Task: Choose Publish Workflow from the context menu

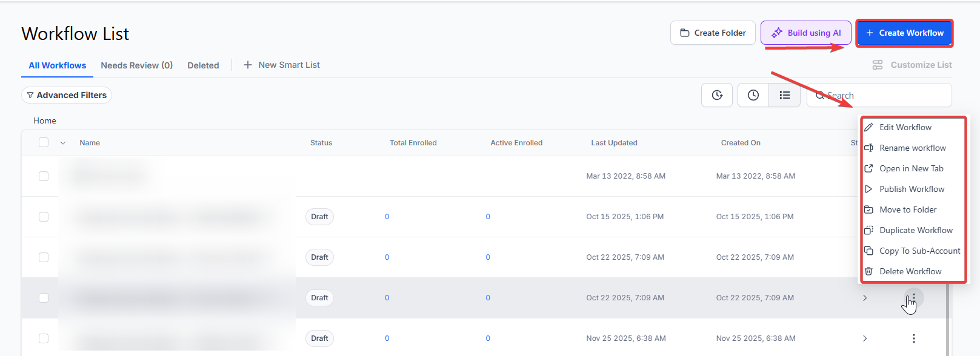Action: click(x=912, y=189)
